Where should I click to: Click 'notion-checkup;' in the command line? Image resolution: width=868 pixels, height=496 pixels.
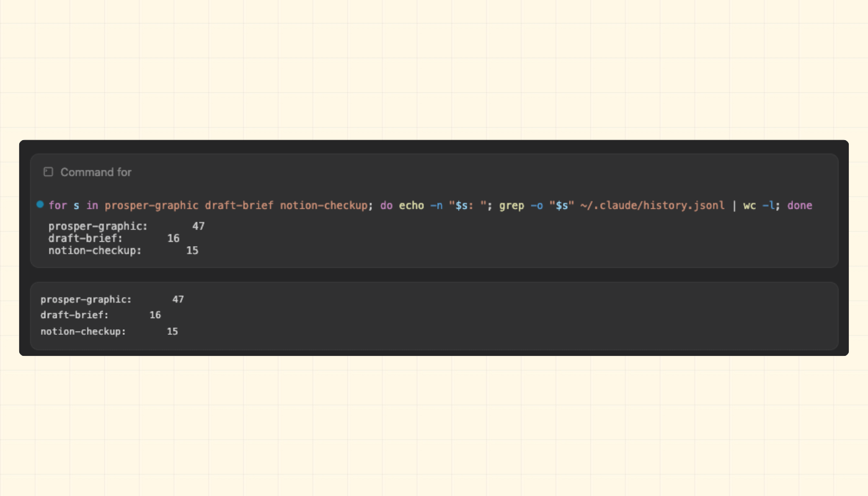(327, 205)
